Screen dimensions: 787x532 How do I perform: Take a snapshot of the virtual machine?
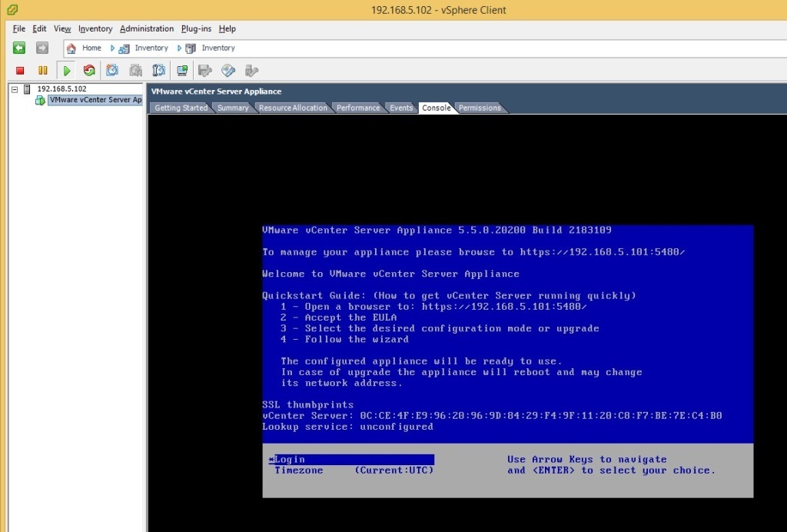[112, 70]
